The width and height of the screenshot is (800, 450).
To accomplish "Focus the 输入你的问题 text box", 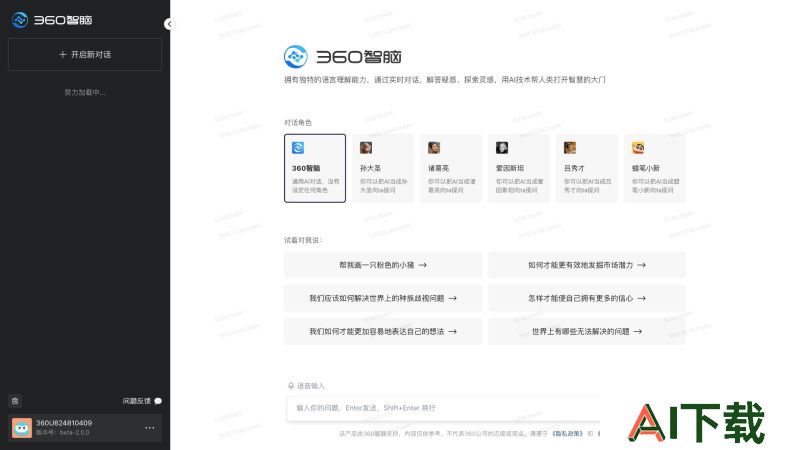I will (x=443, y=408).
